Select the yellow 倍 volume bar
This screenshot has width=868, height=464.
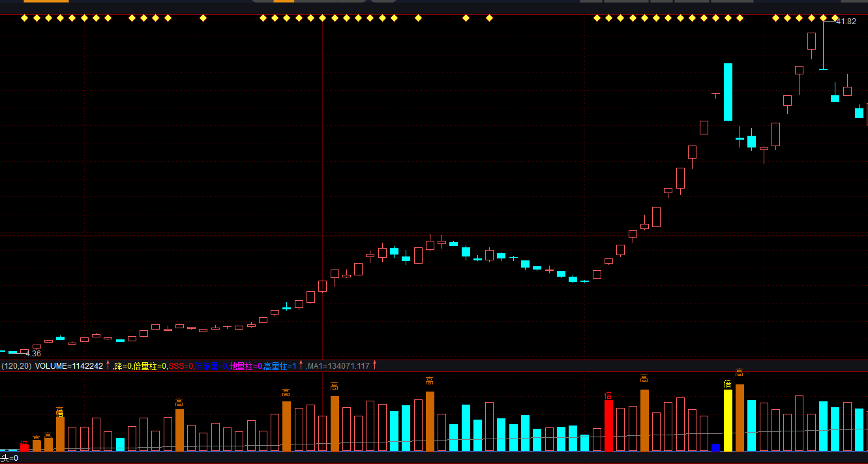pyautogui.click(x=728, y=420)
